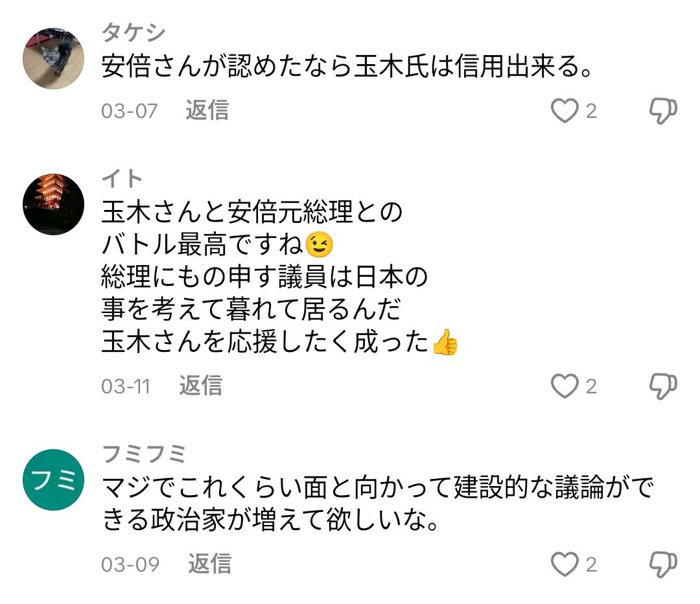Tap the like count beside フミフミ's heart
This screenshot has height=604, width=700.
pos(591,564)
